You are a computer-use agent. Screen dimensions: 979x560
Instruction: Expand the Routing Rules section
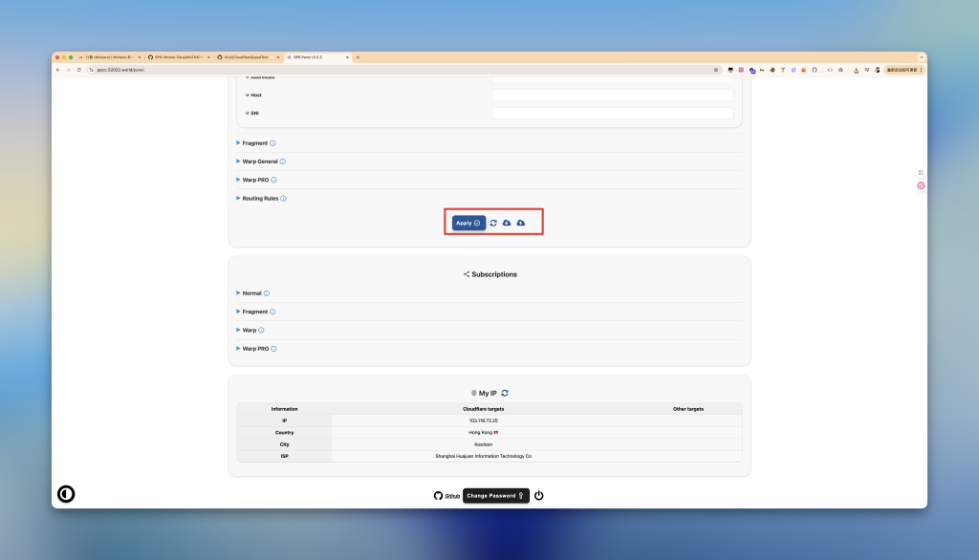[258, 199]
